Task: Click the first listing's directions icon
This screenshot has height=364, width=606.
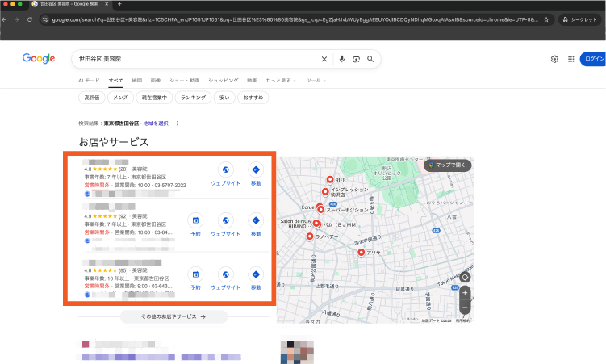Action: click(256, 170)
